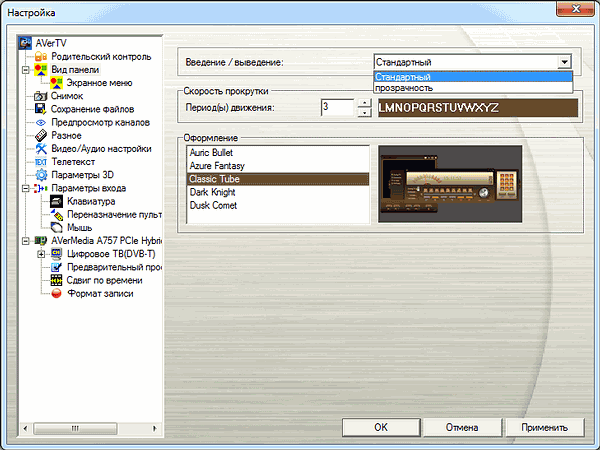Click the Телетекст TEXT icon
The height and width of the screenshot is (450, 600).
coord(41,162)
